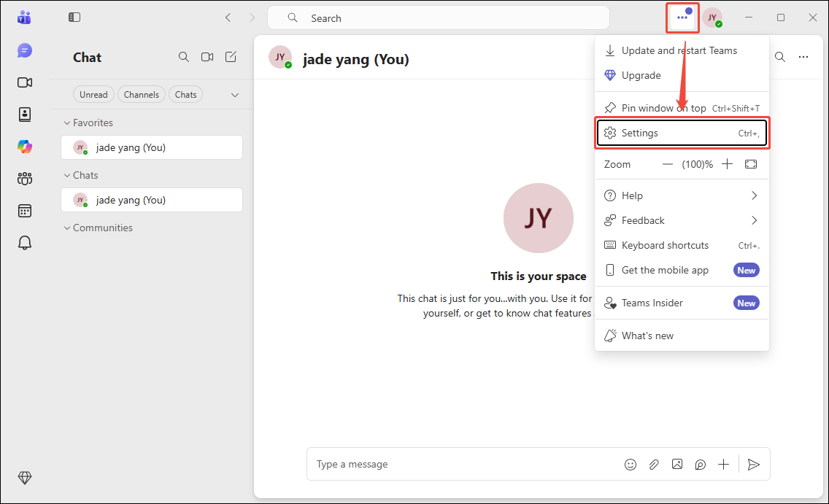The width and height of the screenshot is (829, 504).
Task: Click the plus icon for more message actions
Action: [723, 465]
